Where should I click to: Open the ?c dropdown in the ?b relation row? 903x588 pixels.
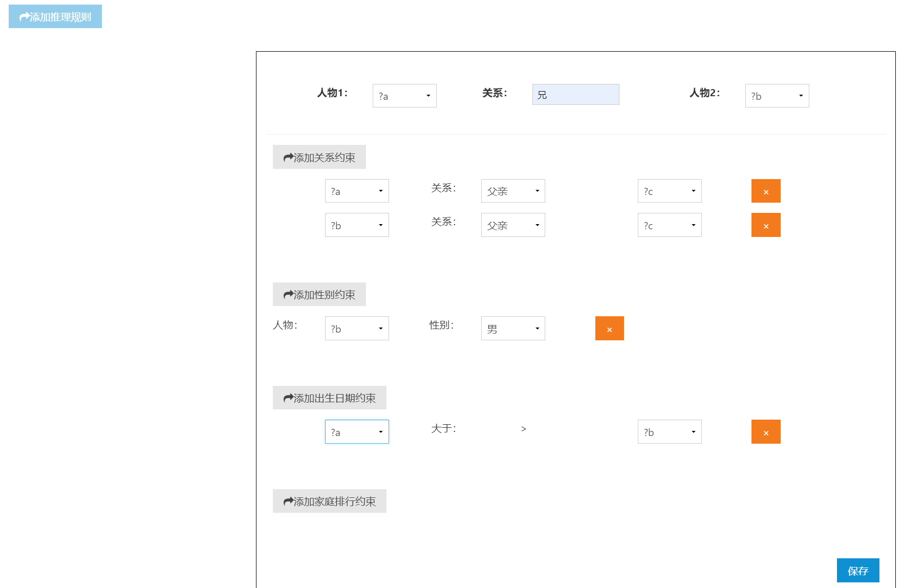pyautogui.click(x=670, y=225)
